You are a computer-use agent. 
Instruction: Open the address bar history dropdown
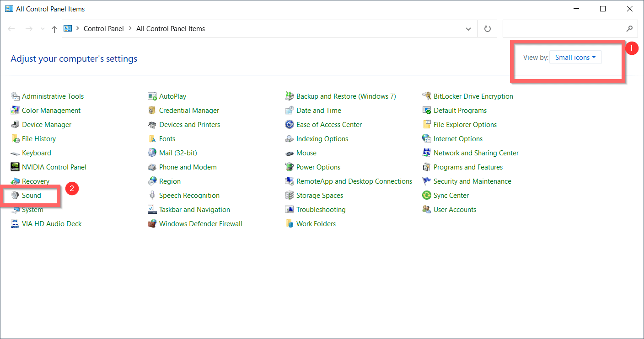tap(468, 29)
